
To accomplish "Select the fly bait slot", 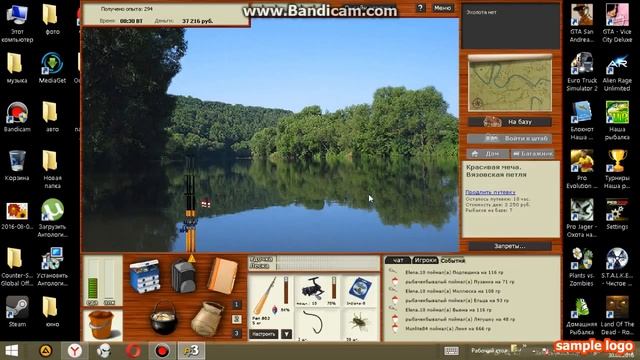I will (360, 324).
